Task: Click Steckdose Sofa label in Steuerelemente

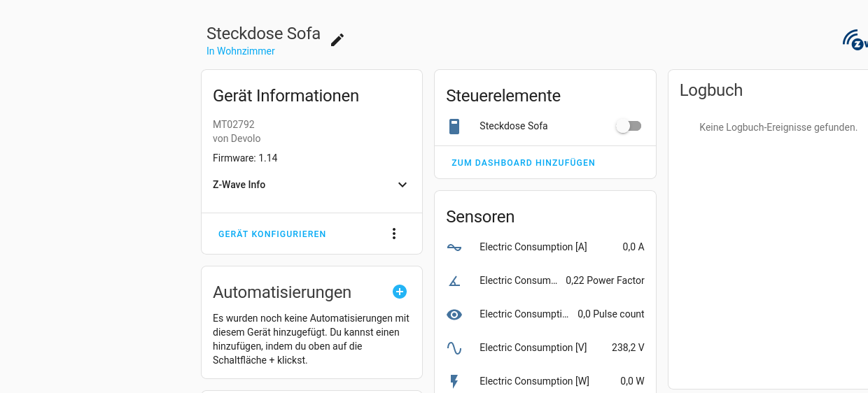Action: 514,126
